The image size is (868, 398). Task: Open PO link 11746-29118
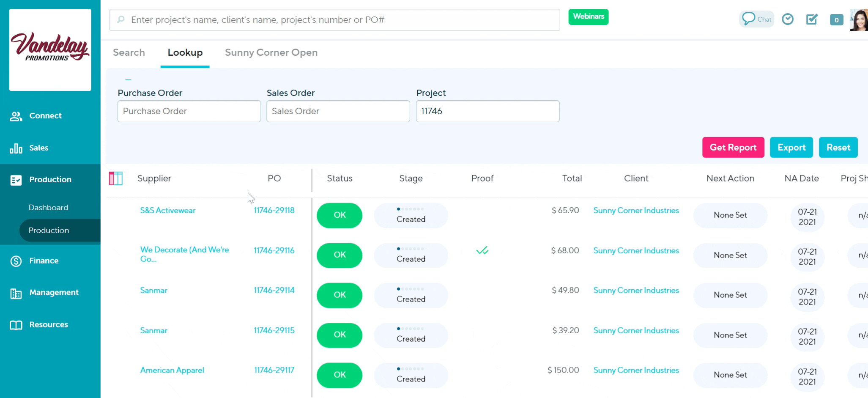click(x=274, y=210)
